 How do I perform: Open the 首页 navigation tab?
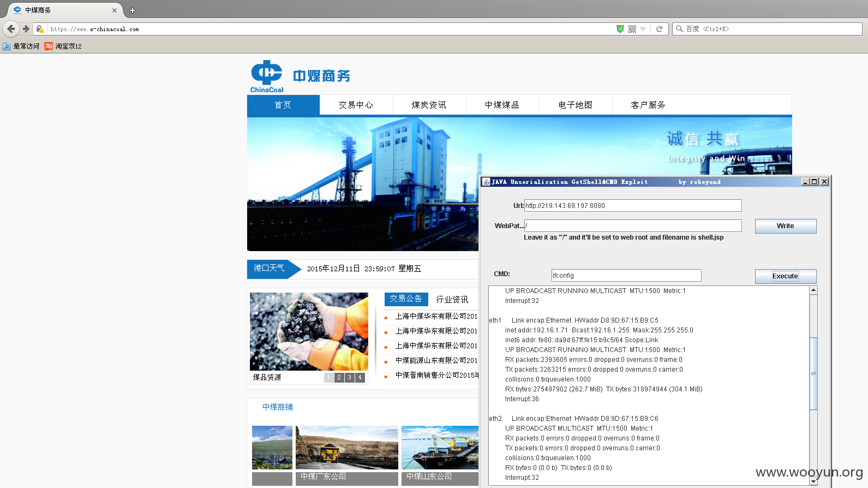click(x=283, y=105)
